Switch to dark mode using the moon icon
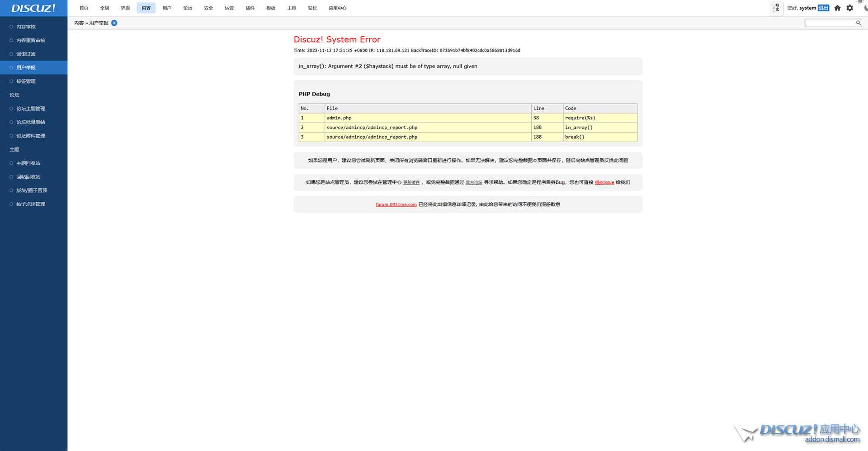The width and height of the screenshot is (868, 451). pos(866,8)
